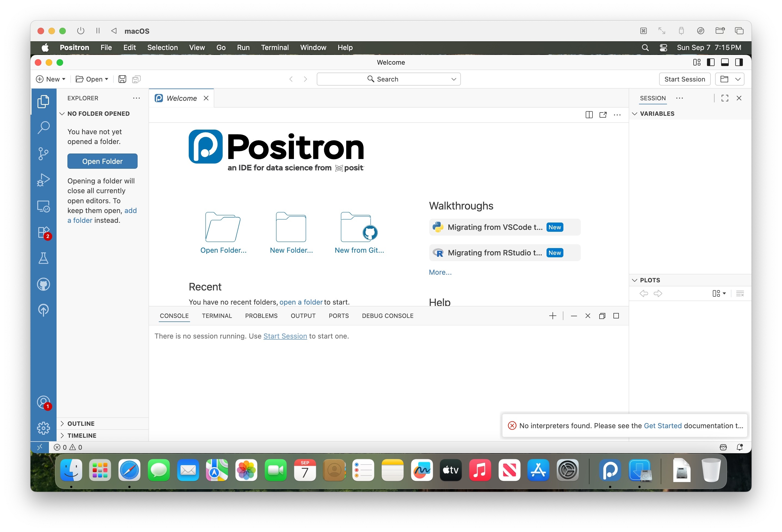Open Migrating from RStudio walkthrough
This screenshot has height=532, width=782.
tap(504, 252)
